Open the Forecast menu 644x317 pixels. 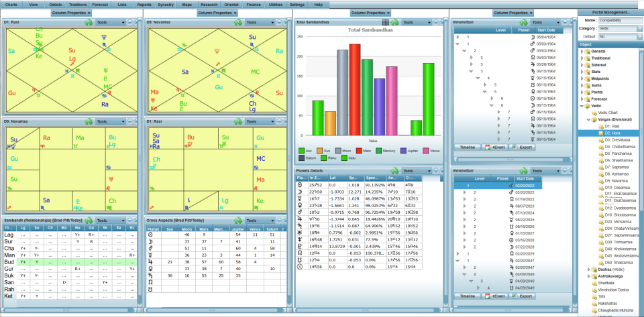click(x=100, y=5)
